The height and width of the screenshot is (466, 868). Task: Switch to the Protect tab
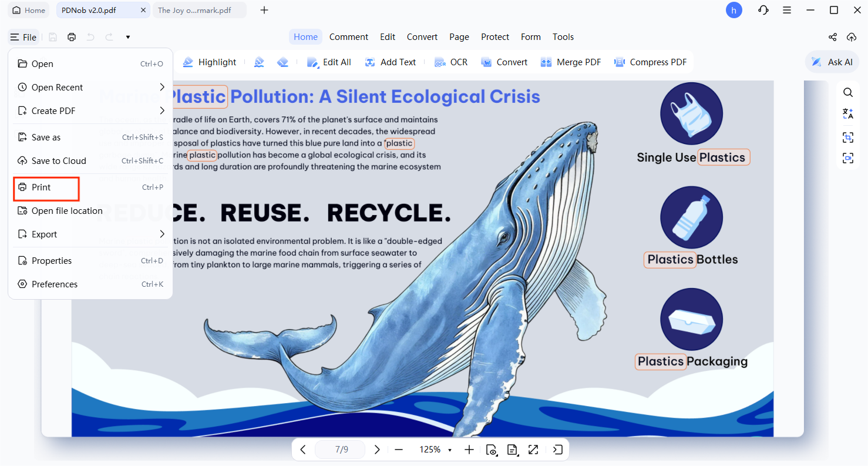coord(494,37)
